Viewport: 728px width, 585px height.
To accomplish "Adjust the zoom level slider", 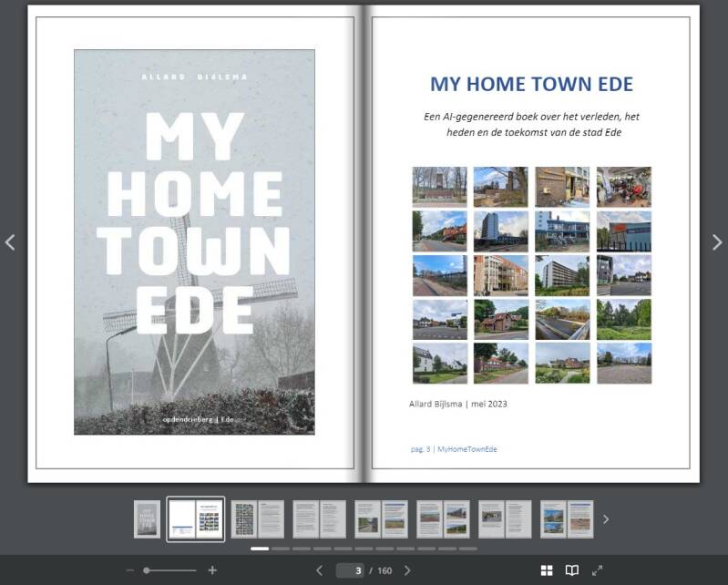I will tap(169, 570).
